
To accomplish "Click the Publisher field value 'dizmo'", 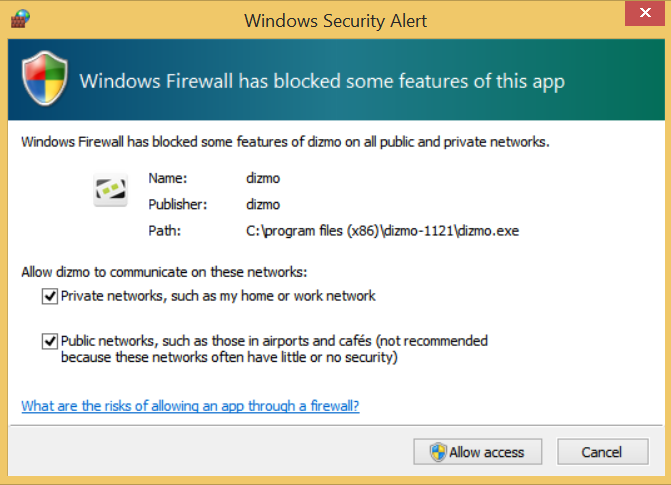I will (261, 204).
